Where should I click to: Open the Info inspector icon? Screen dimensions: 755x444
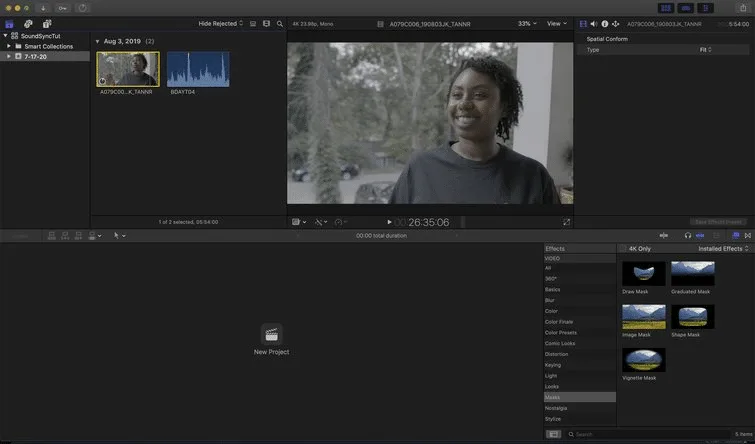pos(605,24)
